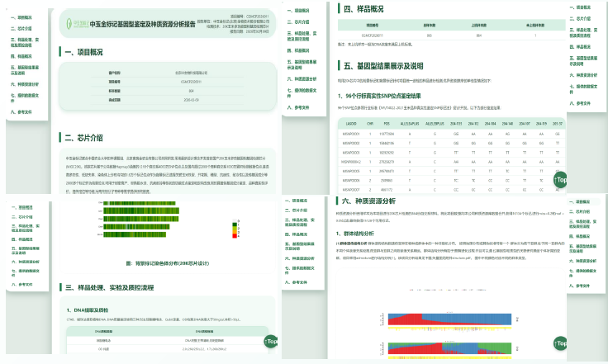Click the 中玉金标记 logo in report header
608x364 pixels.
[x=78, y=24]
